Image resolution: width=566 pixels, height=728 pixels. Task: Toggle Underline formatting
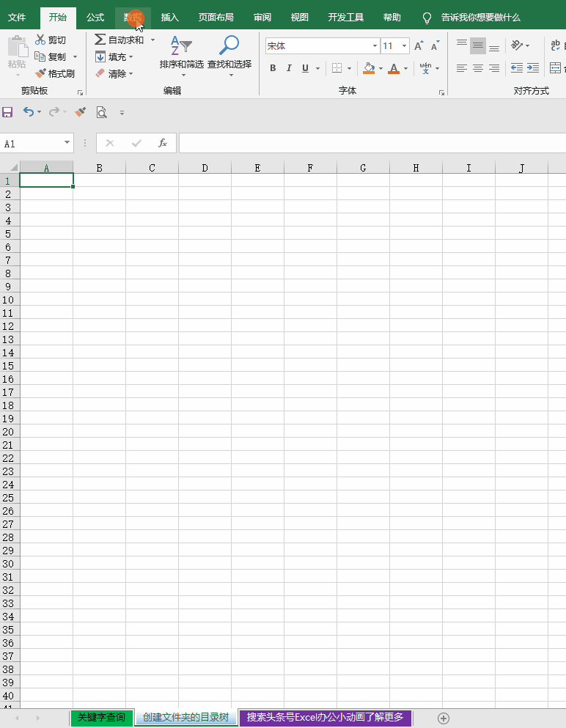pos(305,68)
